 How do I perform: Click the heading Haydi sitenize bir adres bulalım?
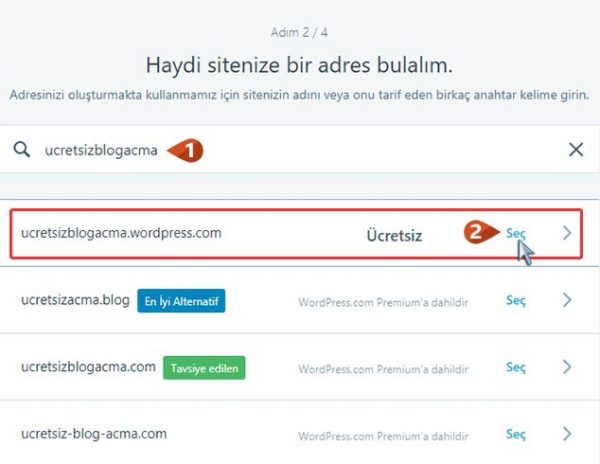point(299,65)
